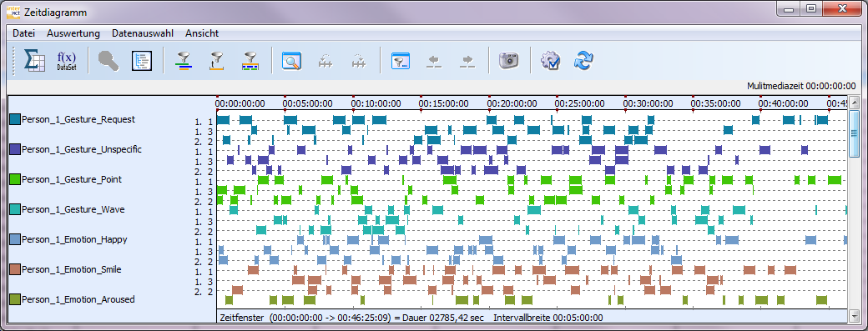Open the Datenauswahl menu

coord(143,33)
